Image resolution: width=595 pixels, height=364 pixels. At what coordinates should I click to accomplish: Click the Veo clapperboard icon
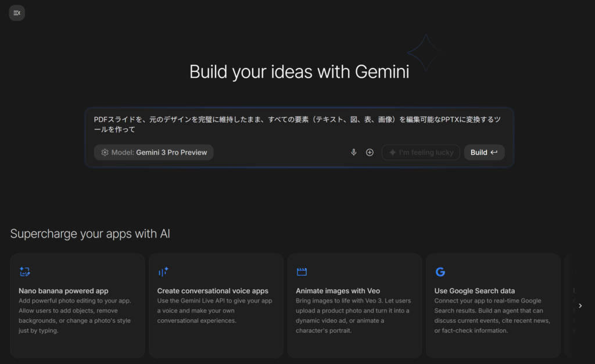tap(302, 271)
